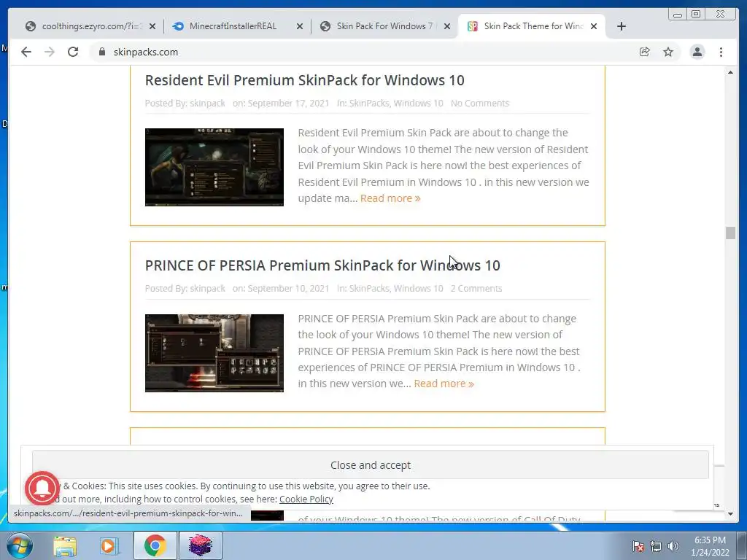
Task: Select the Skin Pack Theme for Windows tab
Action: [x=531, y=26]
